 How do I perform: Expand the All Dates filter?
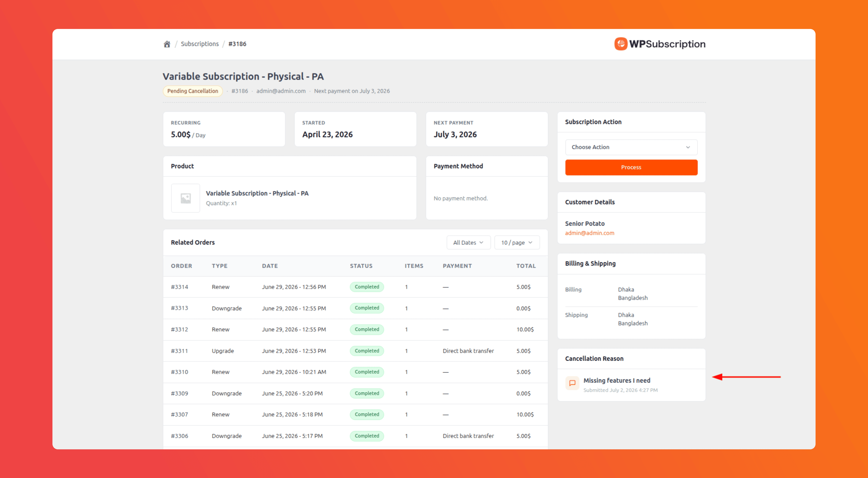[468, 243]
